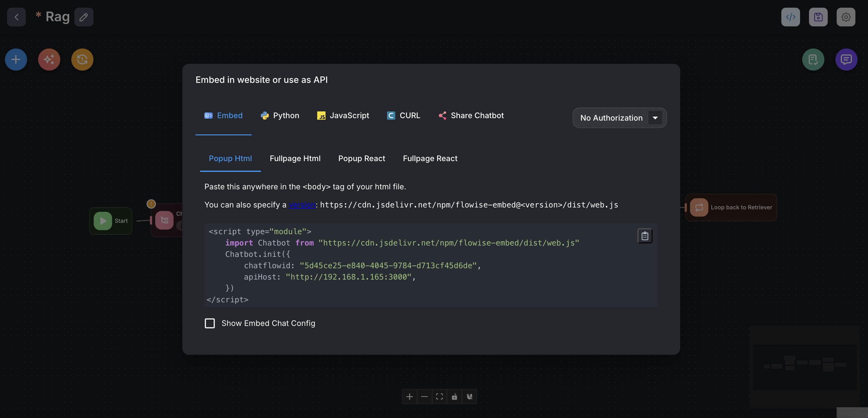Click the save chatflow icon
The width and height of the screenshot is (868, 418).
click(818, 17)
